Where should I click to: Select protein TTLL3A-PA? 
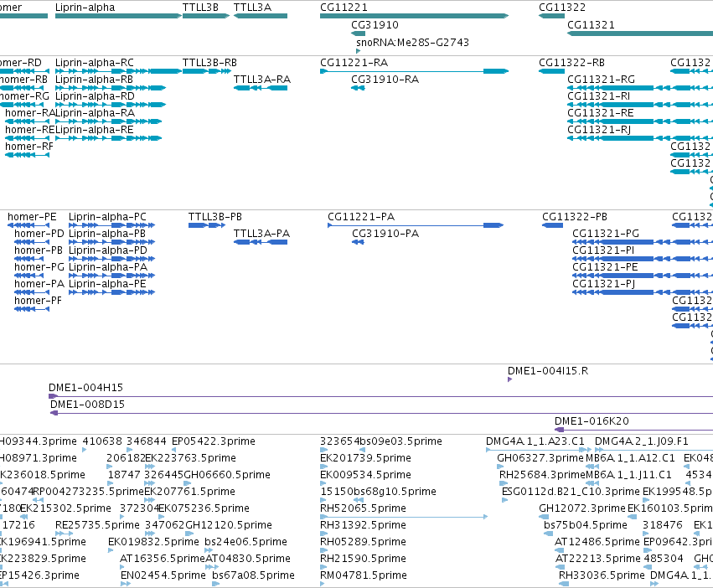(x=261, y=242)
